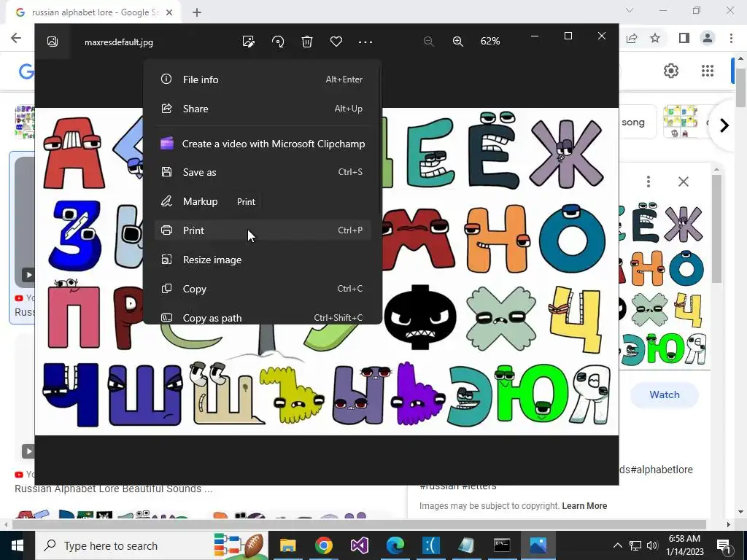Image resolution: width=747 pixels, height=560 pixels.
Task: Choose Save as in the menu
Action: point(263,172)
